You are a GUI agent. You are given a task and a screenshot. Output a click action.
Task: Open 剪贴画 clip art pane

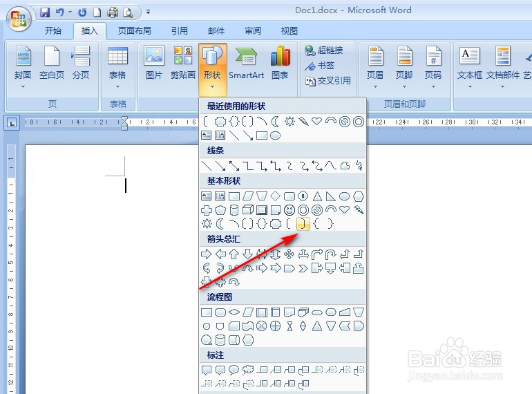(x=183, y=63)
